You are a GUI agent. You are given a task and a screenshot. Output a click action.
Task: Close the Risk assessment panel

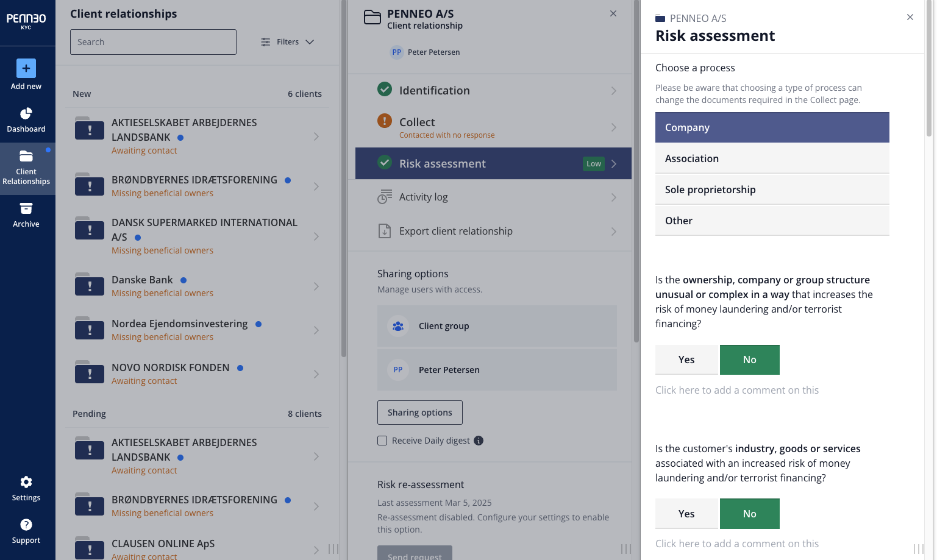(x=910, y=17)
